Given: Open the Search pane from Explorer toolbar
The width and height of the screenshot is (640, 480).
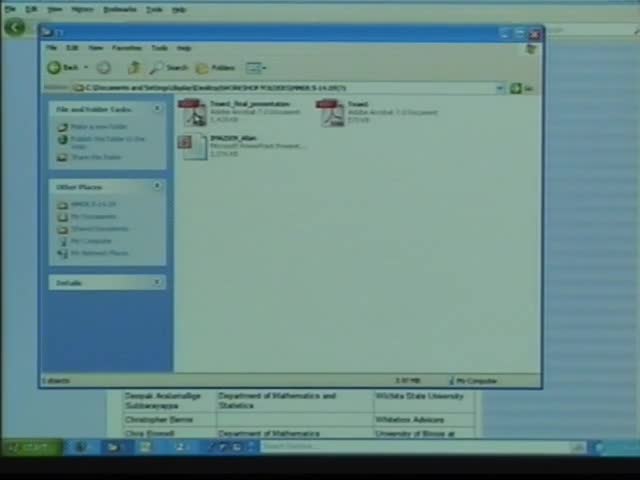Looking at the screenshot, I should tap(169, 68).
